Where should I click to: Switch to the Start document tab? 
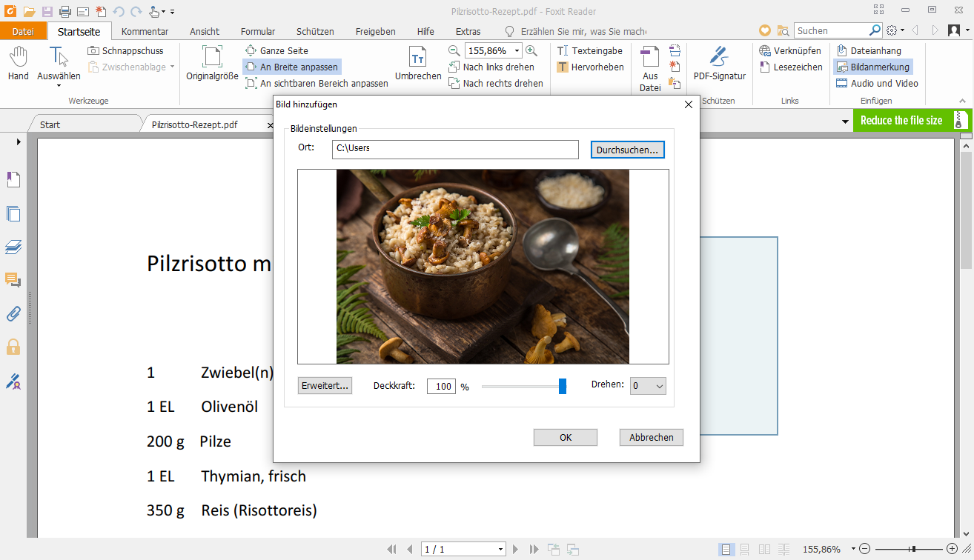(50, 124)
